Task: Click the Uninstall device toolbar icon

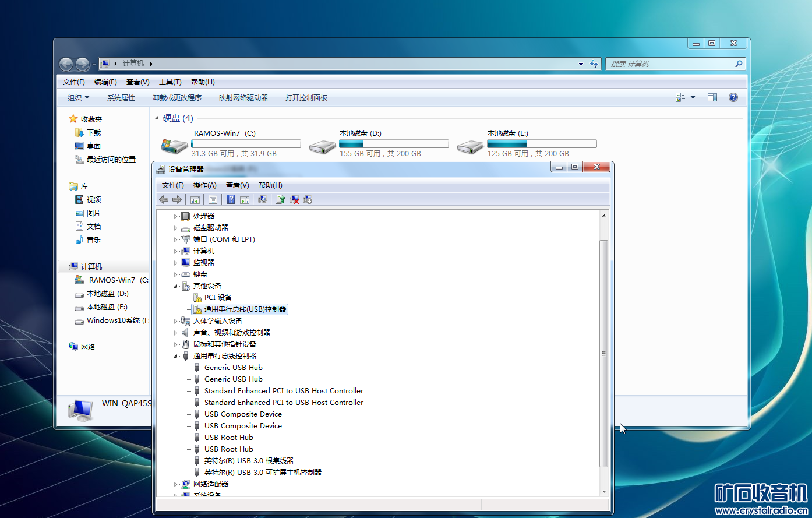Action: pos(294,200)
